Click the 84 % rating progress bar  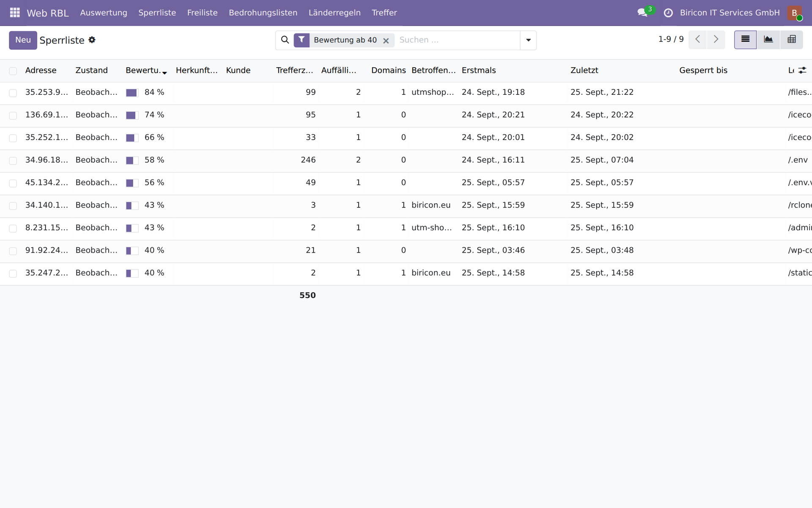pos(132,93)
